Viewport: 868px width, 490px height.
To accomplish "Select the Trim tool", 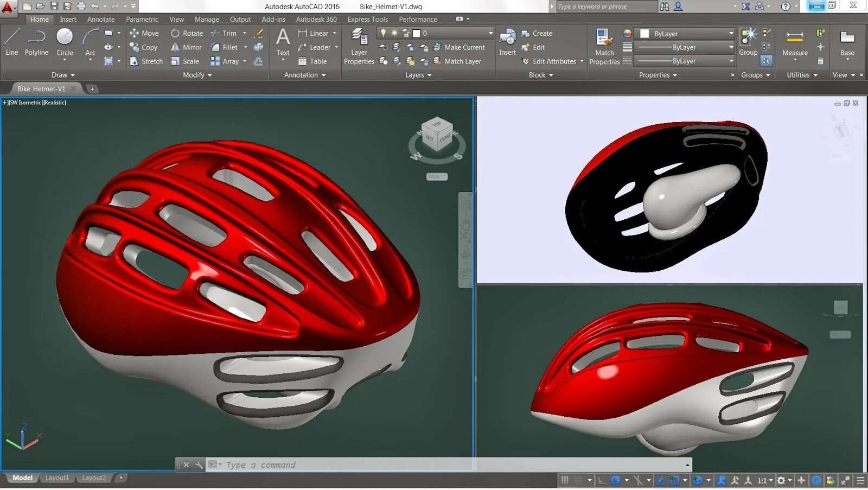I will pyautogui.click(x=228, y=33).
